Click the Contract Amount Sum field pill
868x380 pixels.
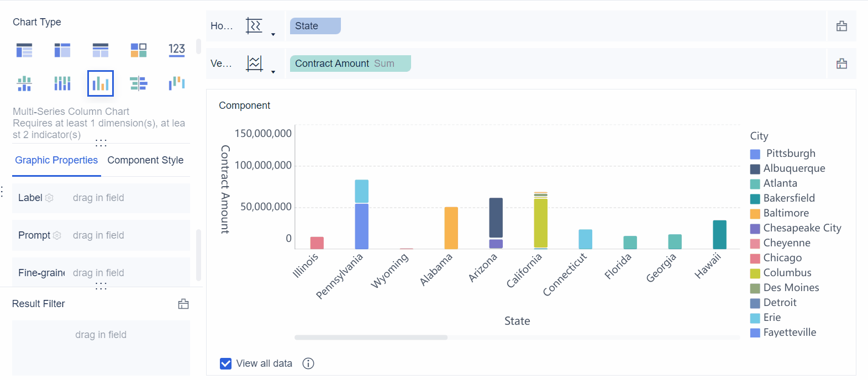click(350, 64)
